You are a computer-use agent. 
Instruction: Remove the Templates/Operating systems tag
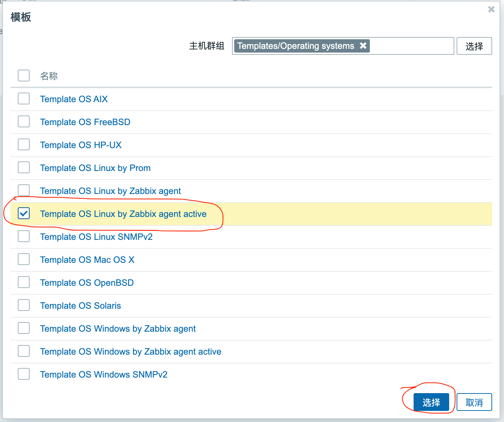click(x=363, y=46)
